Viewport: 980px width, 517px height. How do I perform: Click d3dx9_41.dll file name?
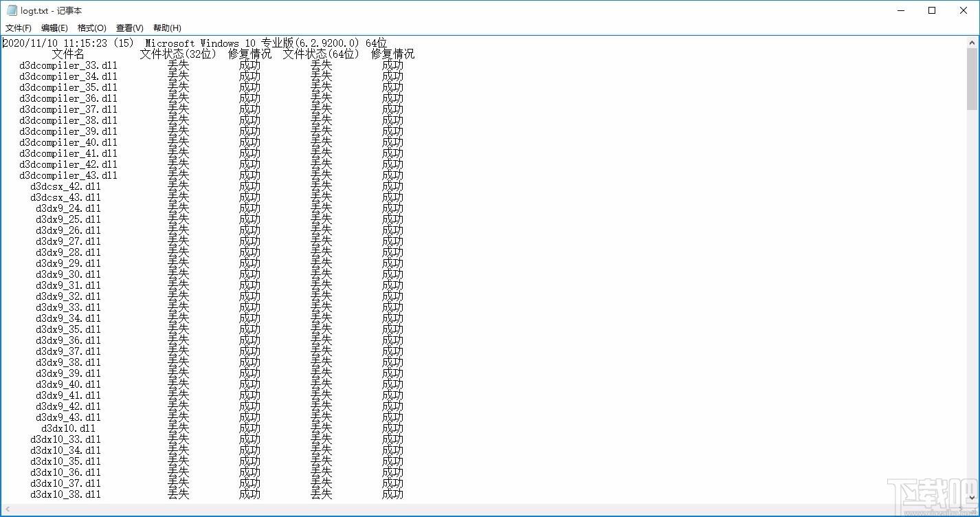point(68,395)
